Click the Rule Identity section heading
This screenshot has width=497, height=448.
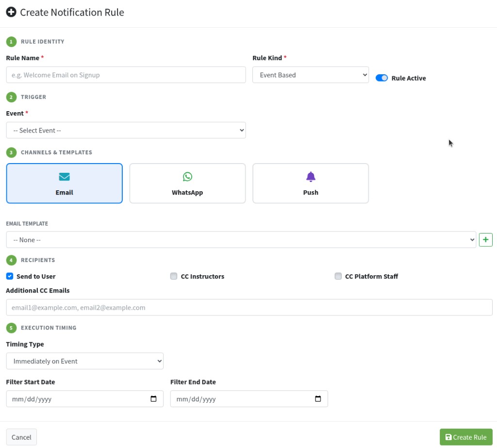43,42
